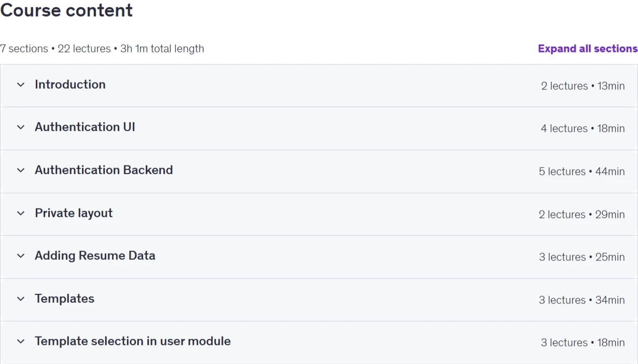Screen dimensions: 638x364
Task: Open the Authentication UI section title
Action: point(85,127)
